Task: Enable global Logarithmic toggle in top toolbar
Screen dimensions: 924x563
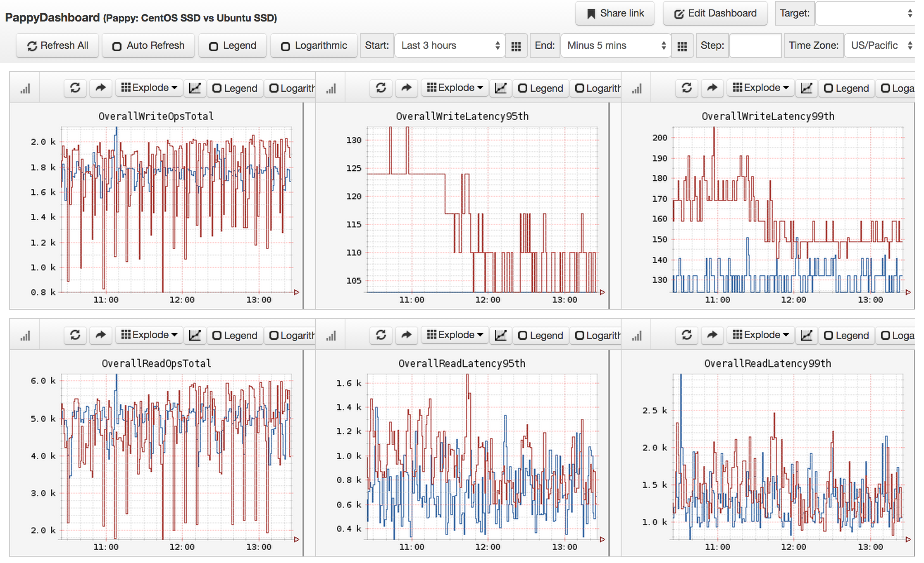Action: [314, 45]
